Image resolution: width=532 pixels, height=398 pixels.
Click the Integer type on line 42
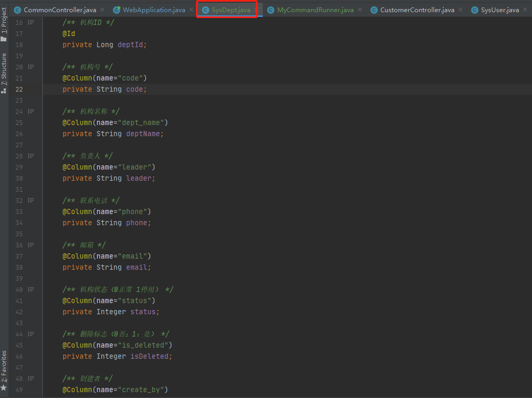(x=111, y=312)
